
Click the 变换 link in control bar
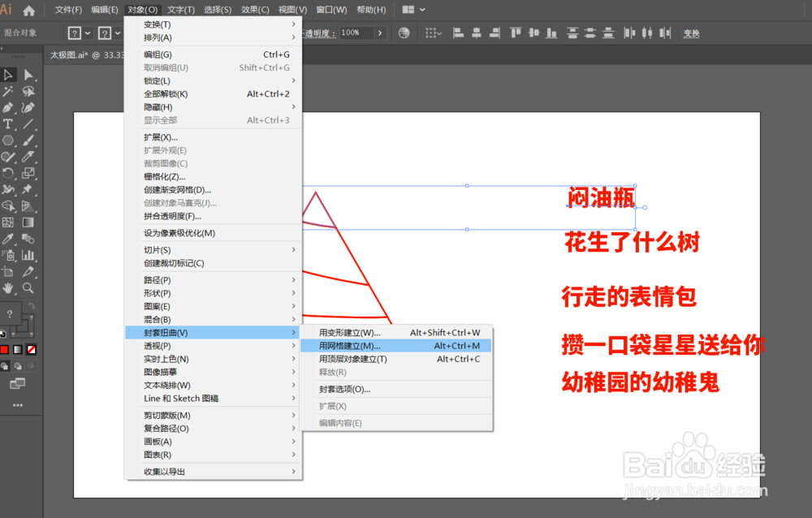click(x=691, y=33)
